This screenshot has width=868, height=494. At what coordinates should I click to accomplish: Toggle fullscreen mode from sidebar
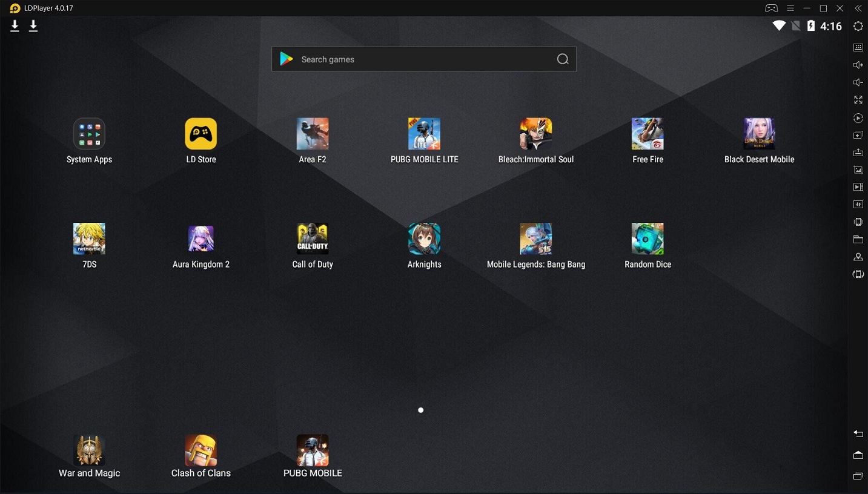[858, 99]
